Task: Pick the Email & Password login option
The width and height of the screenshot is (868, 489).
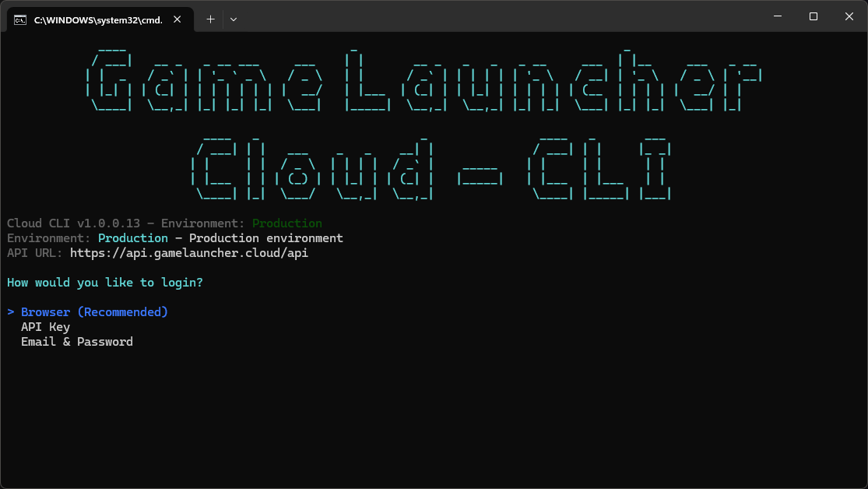Action: (x=76, y=342)
